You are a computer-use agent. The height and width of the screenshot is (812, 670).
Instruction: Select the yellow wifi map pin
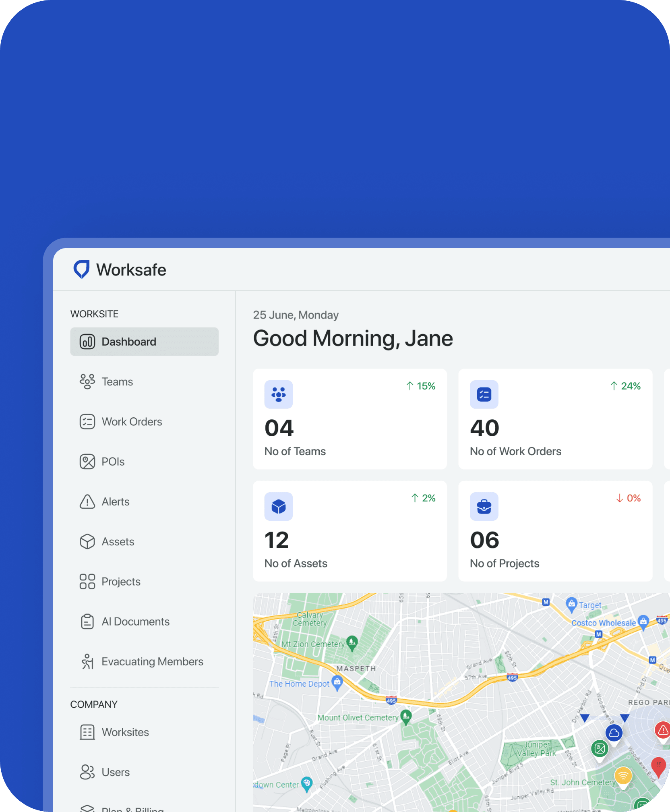click(623, 775)
